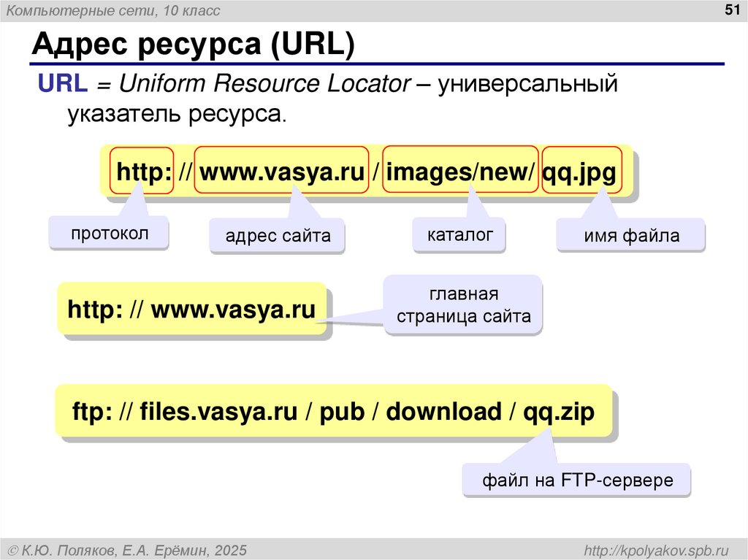Click the "протокол" callout label
748x560 pixels.
click(x=108, y=233)
